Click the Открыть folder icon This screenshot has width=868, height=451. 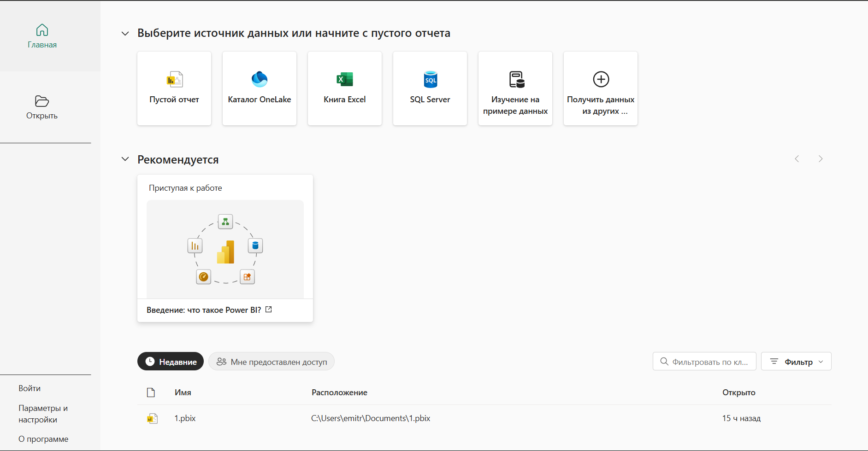coord(41,101)
